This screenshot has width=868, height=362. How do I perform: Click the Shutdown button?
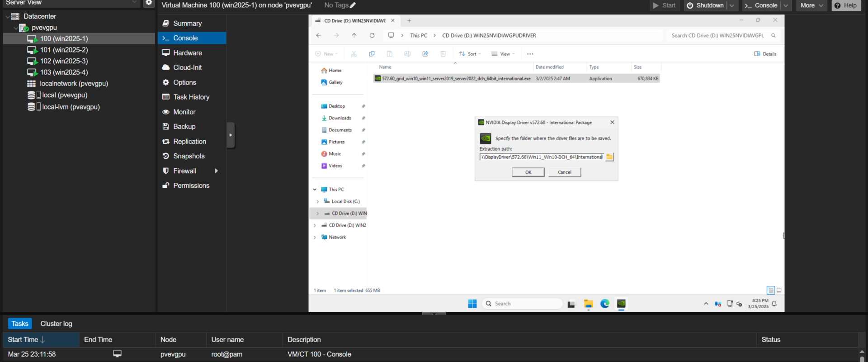[705, 5]
